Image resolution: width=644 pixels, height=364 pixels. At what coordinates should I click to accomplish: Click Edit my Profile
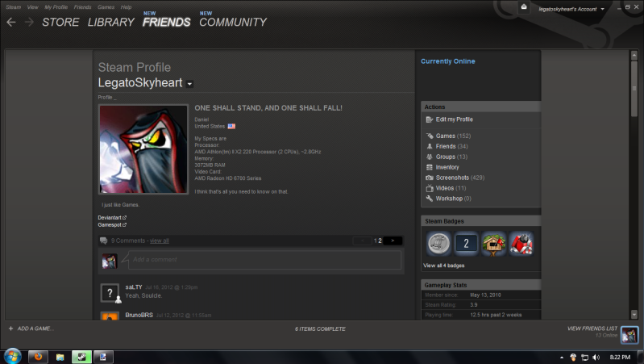coord(455,119)
